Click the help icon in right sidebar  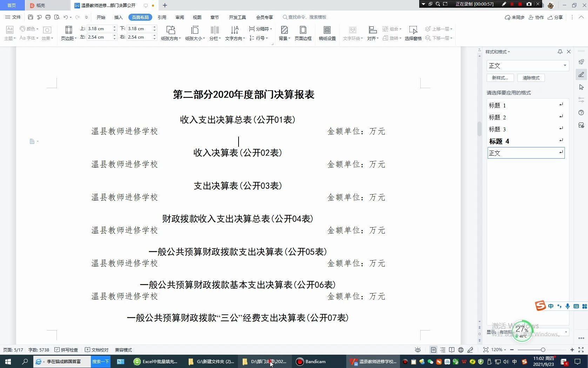(581, 113)
